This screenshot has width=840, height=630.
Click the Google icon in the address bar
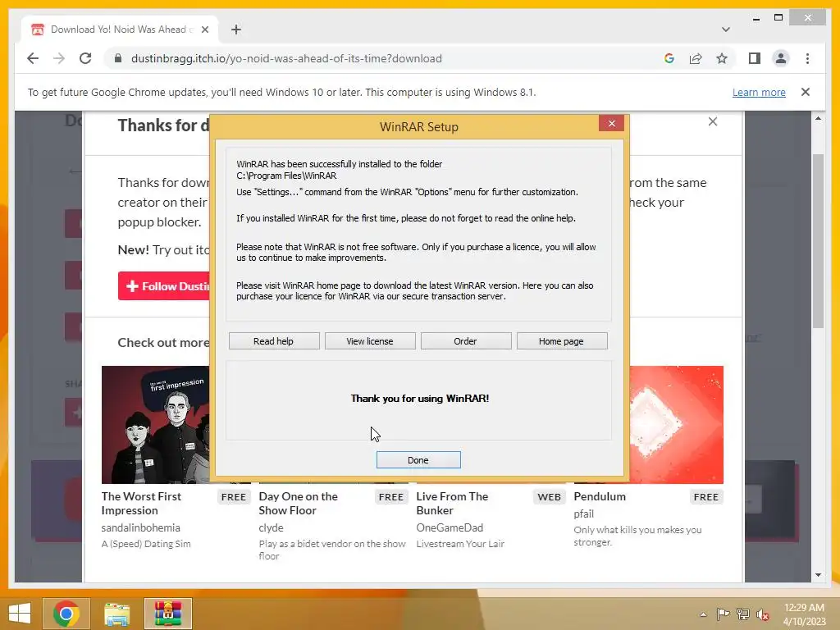click(x=669, y=58)
